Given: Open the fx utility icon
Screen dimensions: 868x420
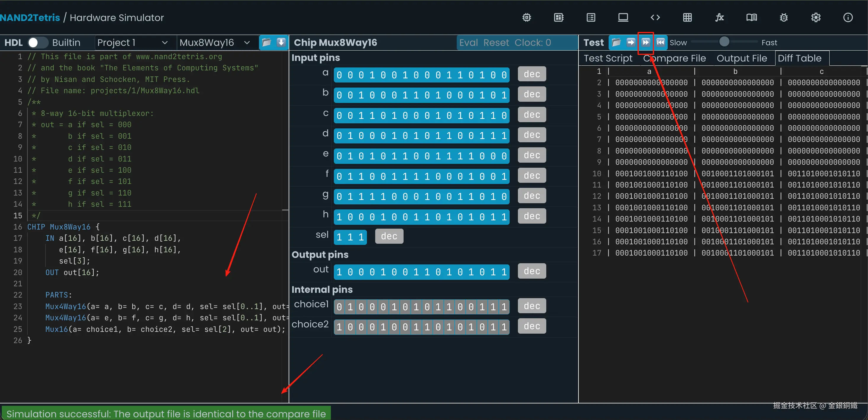Looking at the screenshot, I should coord(719,17).
